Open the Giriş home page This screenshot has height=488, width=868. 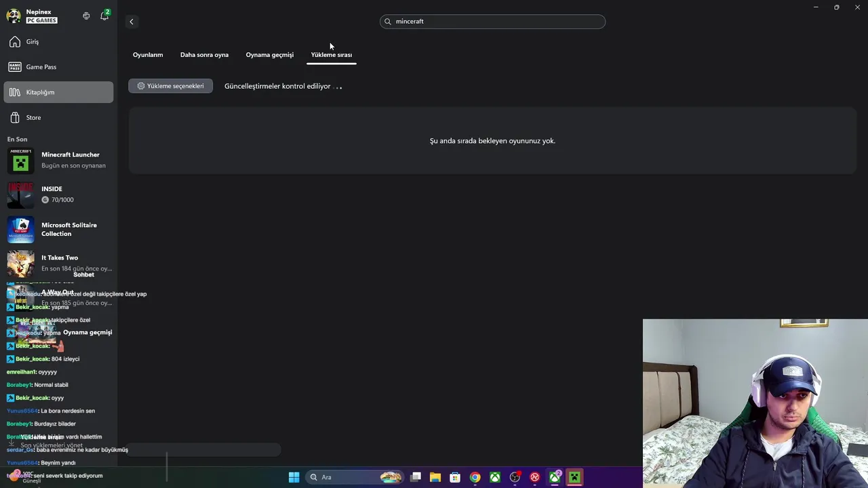click(x=58, y=42)
